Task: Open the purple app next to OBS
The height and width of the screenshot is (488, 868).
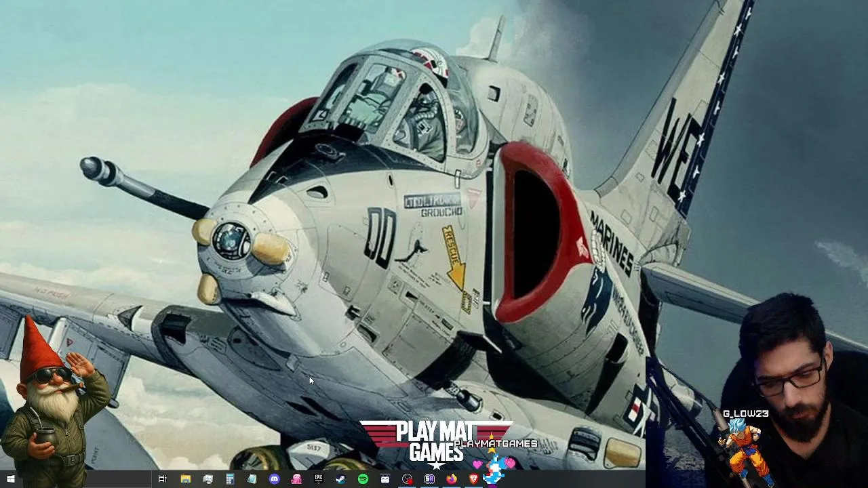Action: point(429,479)
